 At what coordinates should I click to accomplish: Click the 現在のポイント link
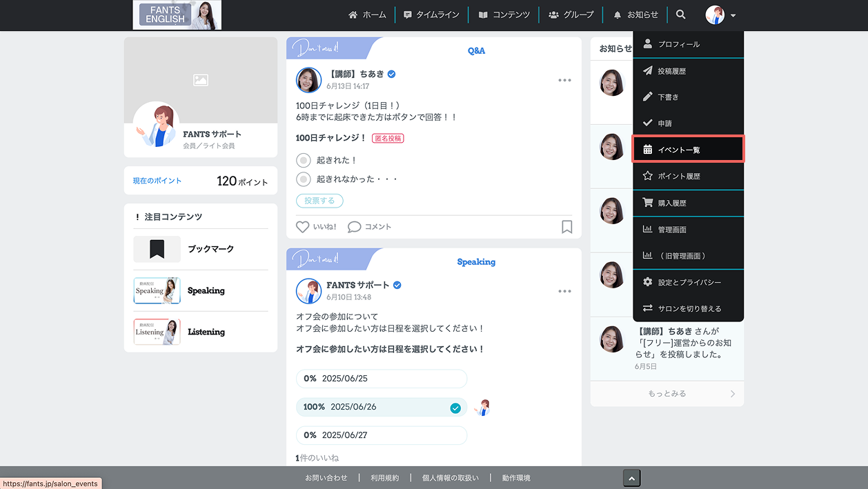click(x=157, y=181)
